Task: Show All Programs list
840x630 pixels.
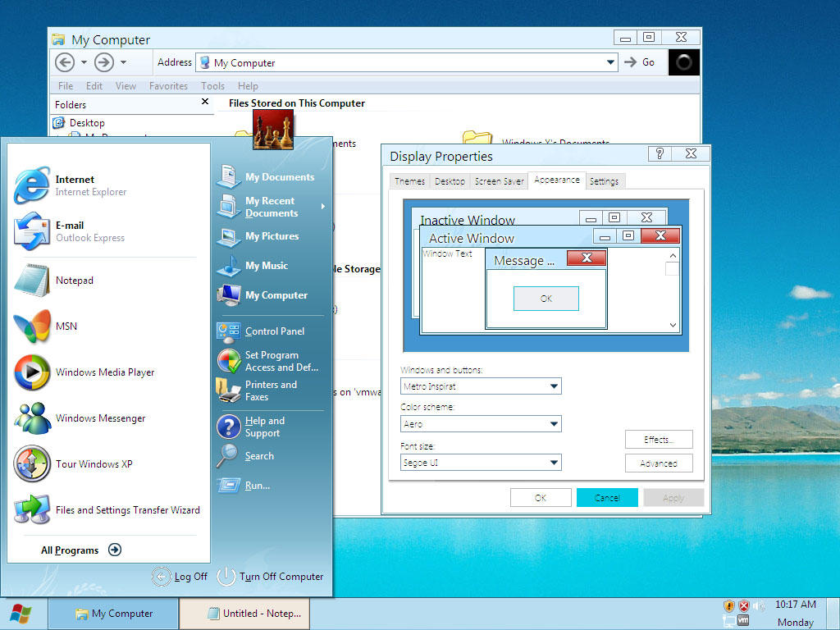Action: coord(81,550)
